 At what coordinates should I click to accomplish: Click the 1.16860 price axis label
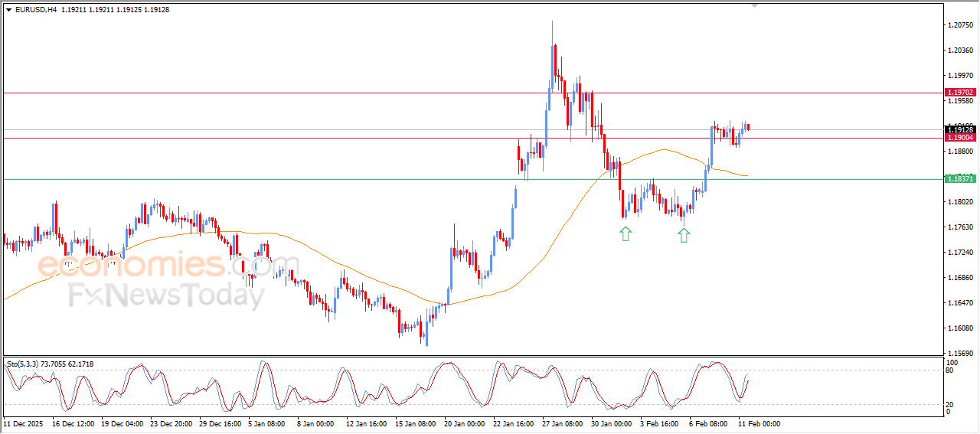(960, 278)
